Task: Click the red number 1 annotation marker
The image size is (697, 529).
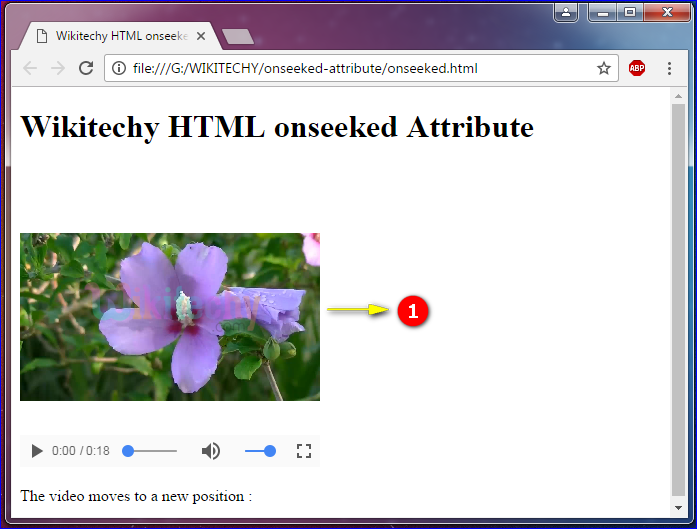Action: 413,311
